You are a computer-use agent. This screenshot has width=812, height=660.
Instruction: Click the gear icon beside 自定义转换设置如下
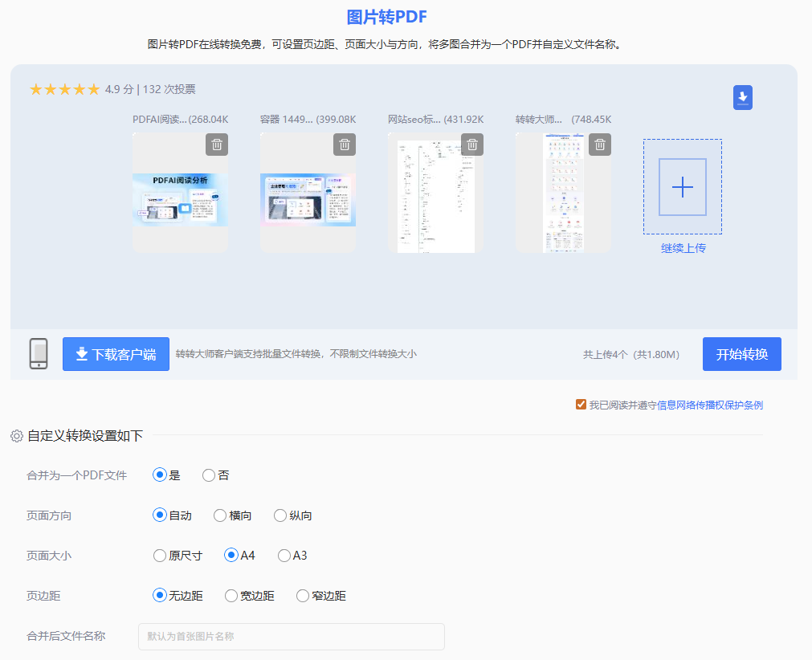point(16,435)
